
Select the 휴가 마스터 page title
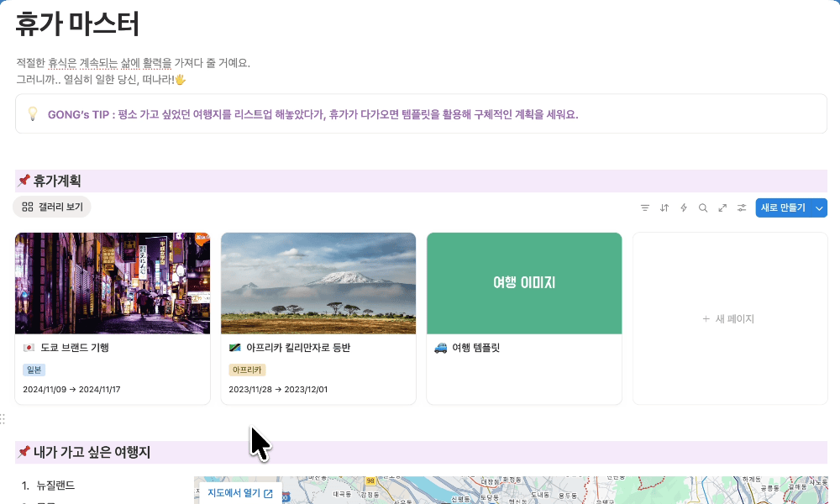coord(77,24)
